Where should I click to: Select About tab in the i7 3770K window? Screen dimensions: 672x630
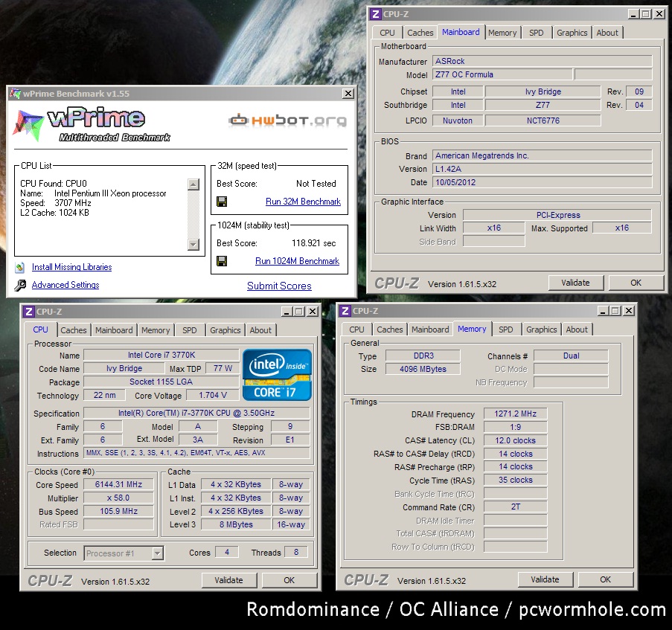(260, 330)
